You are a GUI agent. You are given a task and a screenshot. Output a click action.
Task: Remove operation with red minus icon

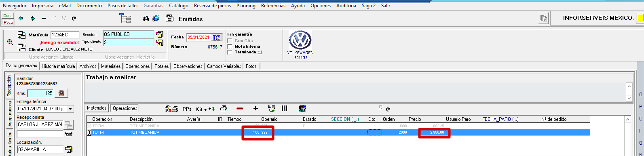coord(240,109)
